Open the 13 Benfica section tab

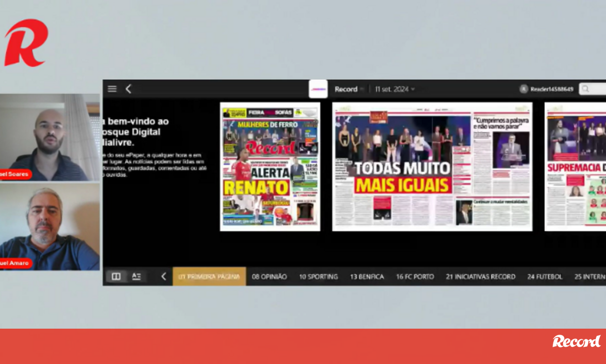[367, 277]
